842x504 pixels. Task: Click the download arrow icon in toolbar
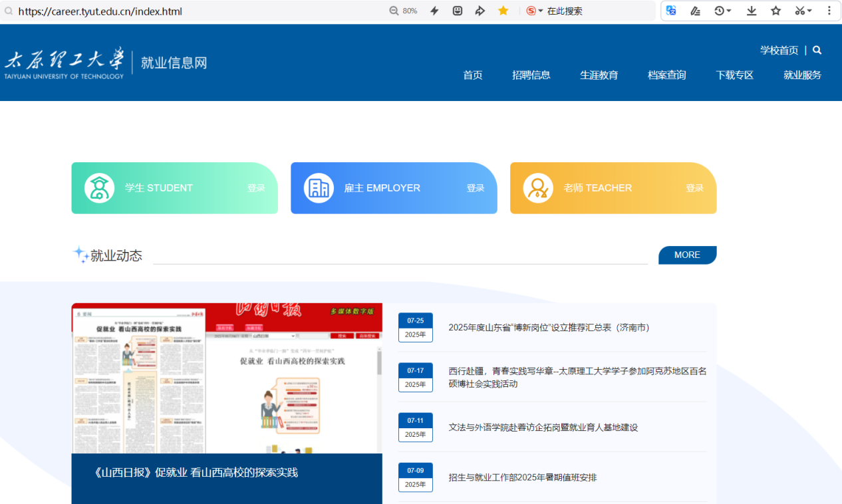tap(752, 11)
